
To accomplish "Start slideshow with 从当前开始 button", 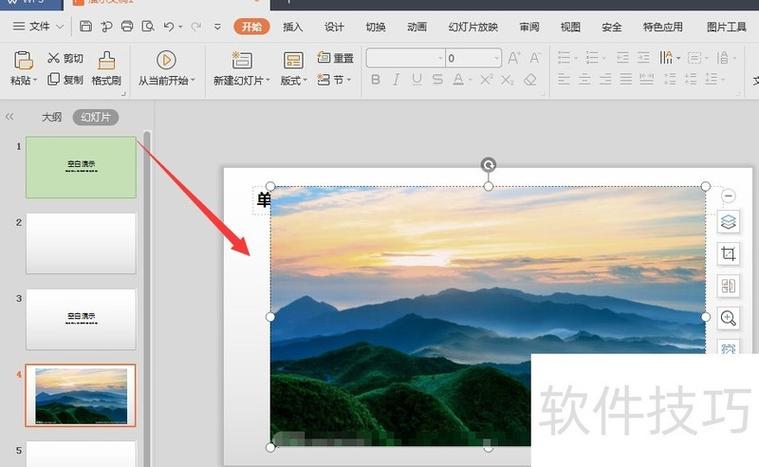I will tap(166, 68).
